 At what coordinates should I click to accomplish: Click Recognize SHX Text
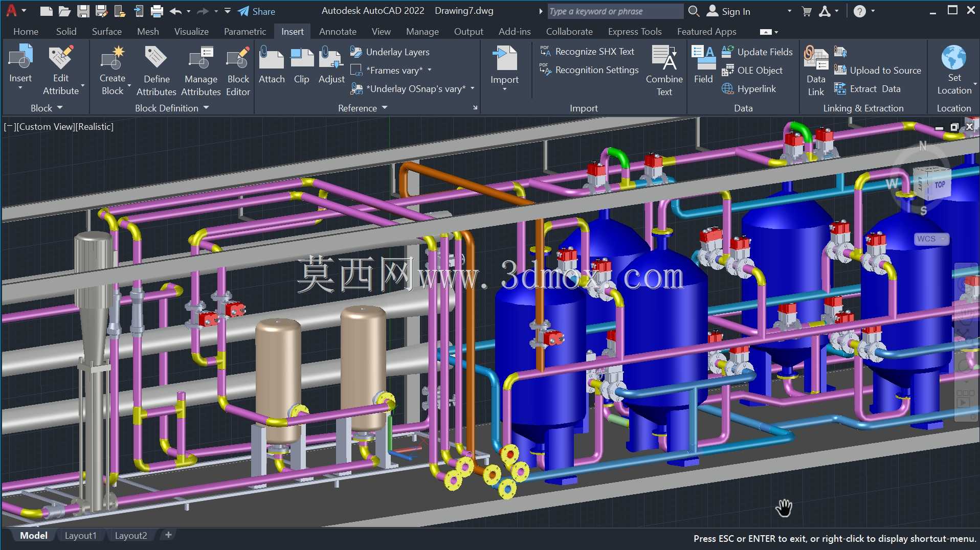[587, 52]
